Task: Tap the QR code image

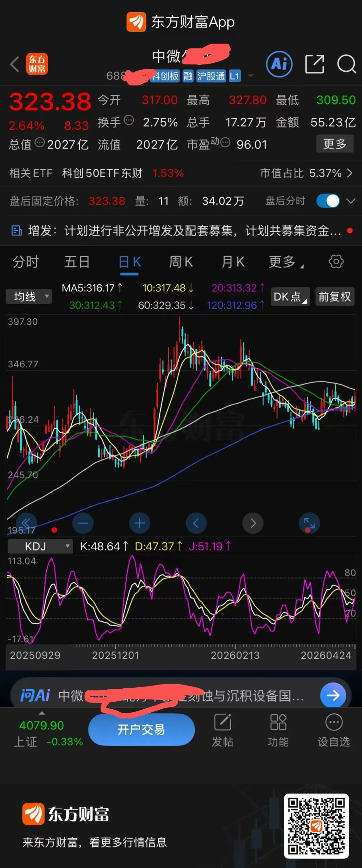Action: click(316, 826)
